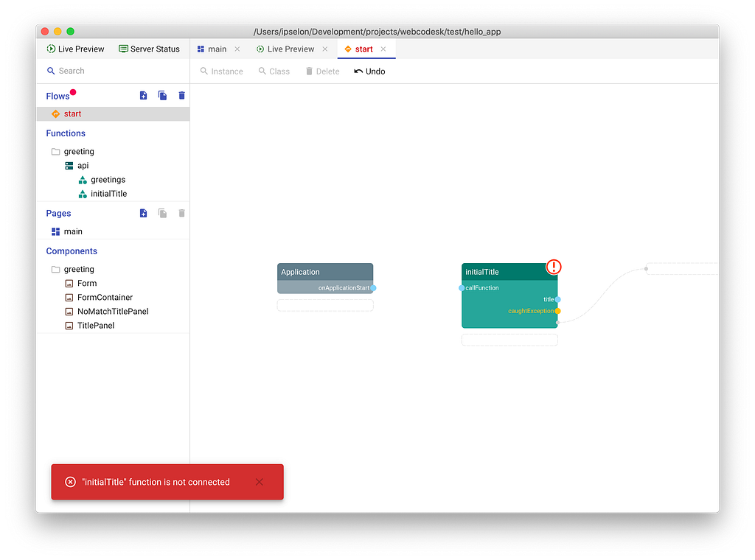Select the TitlePanel component
The height and width of the screenshot is (560, 755).
(x=96, y=326)
